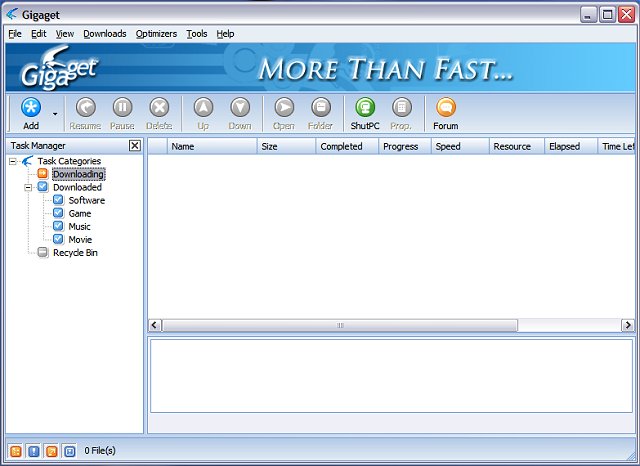Click the Software checkmark icon
Viewport: 640px width, 466px height.
pos(58,200)
